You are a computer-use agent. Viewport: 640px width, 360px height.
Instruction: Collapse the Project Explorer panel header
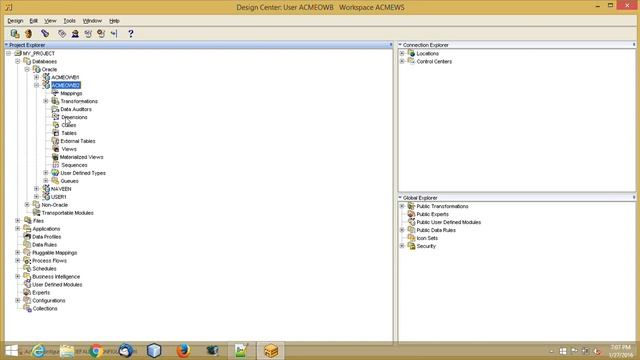point(7,44)
